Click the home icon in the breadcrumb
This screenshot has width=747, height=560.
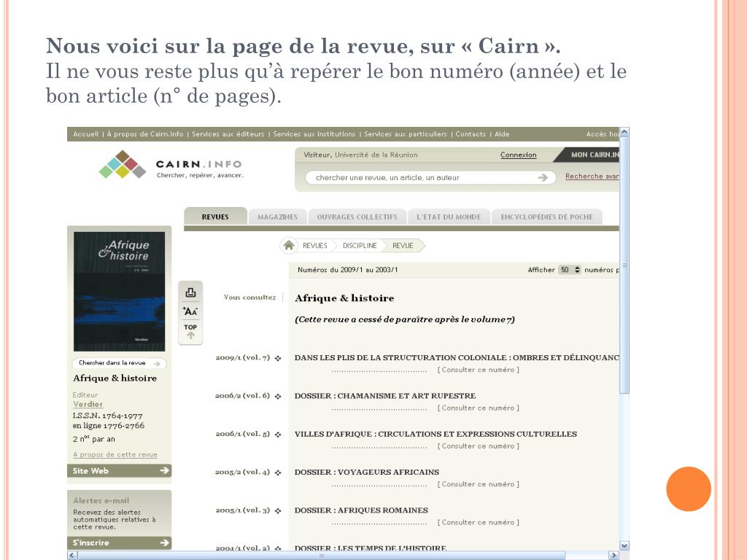tap(289, 245)
